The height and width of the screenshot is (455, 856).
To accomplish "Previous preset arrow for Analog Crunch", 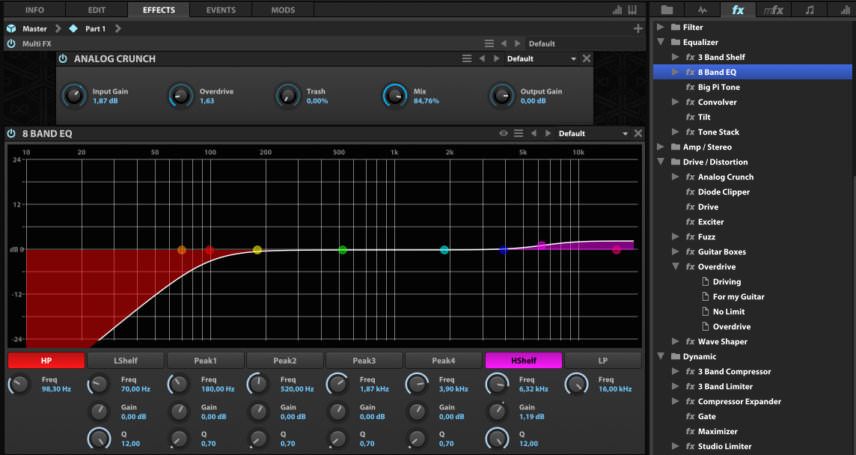I will tap(482, 58).
